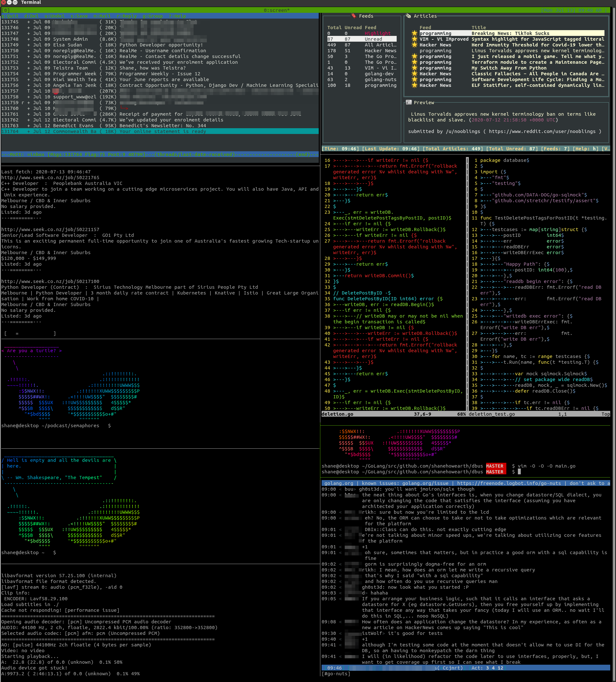Image resolution: width=616 pixels, height=682 pixels.
Task: Click the Preview newspaper icon
Action: (409, 103)
